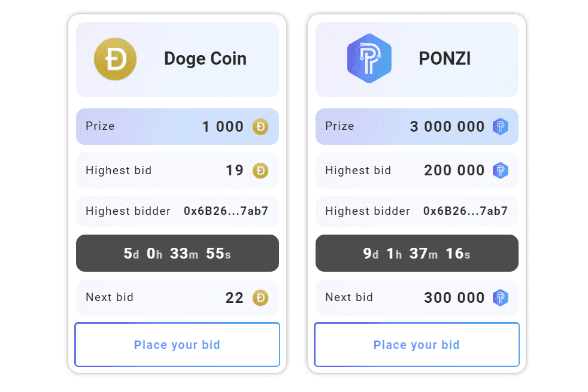Click Place your bid for Doge Coin
588x392 pixels.
177,345
